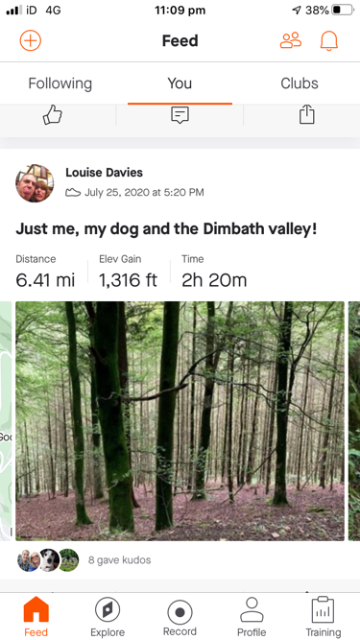Switch to the Clubs tab

pos(299,83)
